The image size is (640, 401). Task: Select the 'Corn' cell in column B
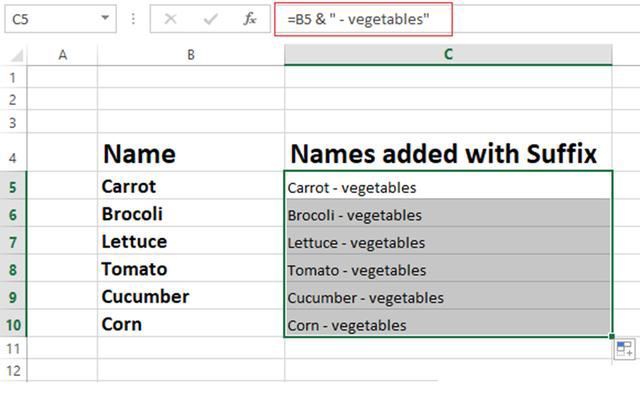click(191, 324)
